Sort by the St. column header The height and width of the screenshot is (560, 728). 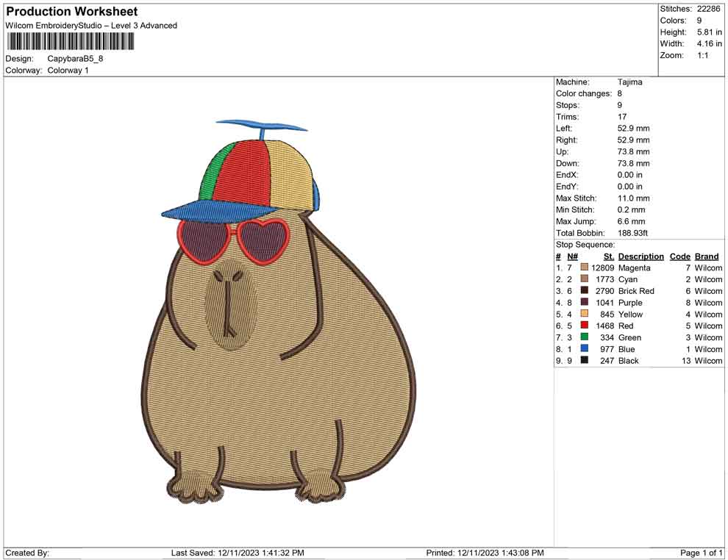607,256
